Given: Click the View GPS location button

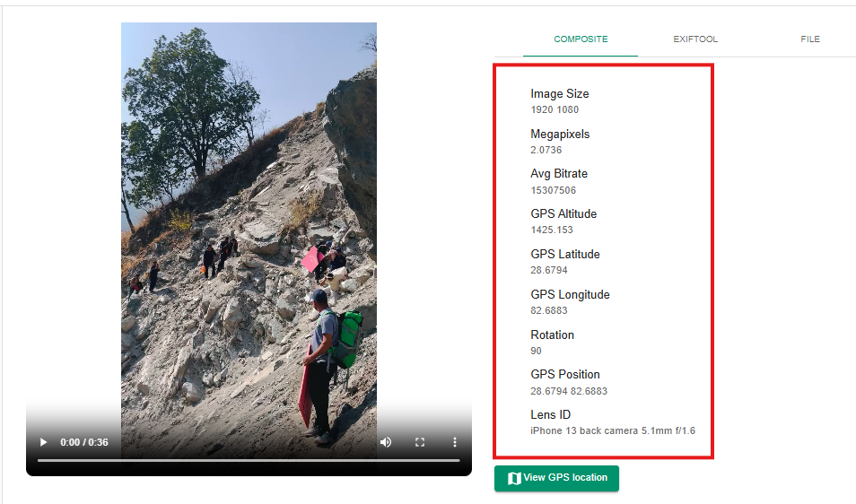Looking at the screenshot, I should click(x=556, y=478).
